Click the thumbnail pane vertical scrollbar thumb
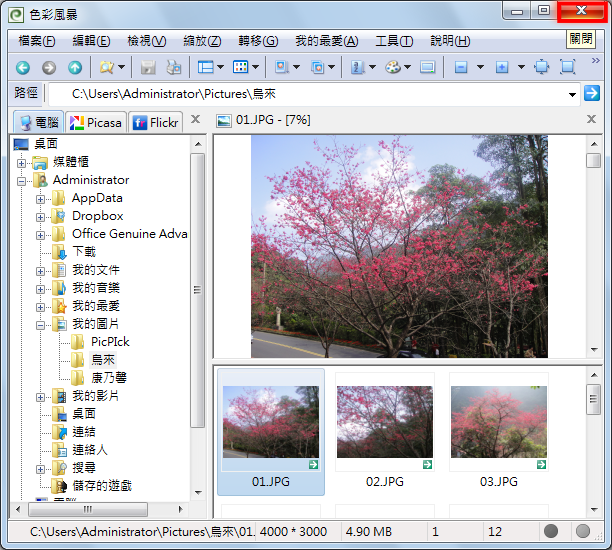 pyautogui.click(x=594, y=399)
